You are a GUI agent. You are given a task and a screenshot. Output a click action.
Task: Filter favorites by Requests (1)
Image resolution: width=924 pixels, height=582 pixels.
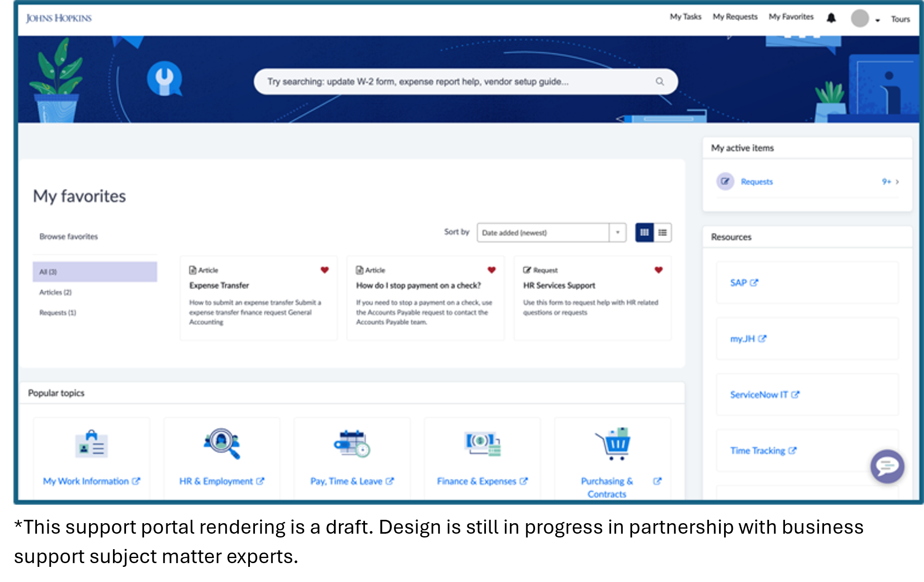point(58,313)
